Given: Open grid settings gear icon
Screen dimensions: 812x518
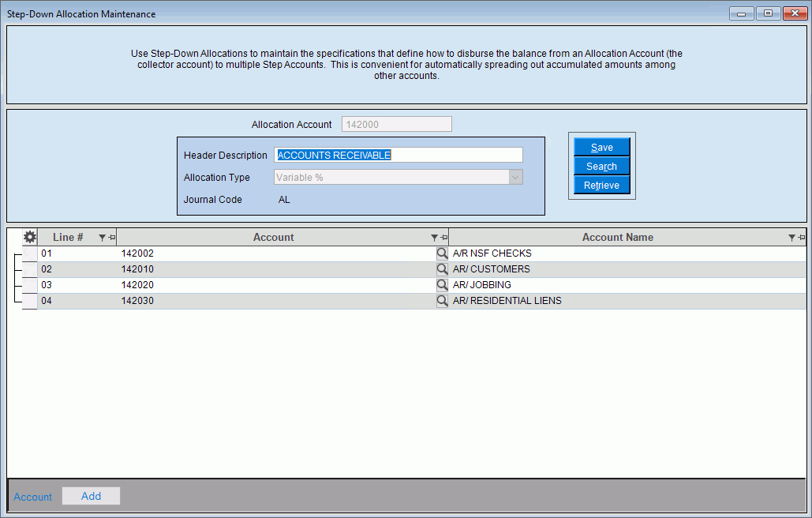Looking at the screenshot, I should click(x=30, y=237).
